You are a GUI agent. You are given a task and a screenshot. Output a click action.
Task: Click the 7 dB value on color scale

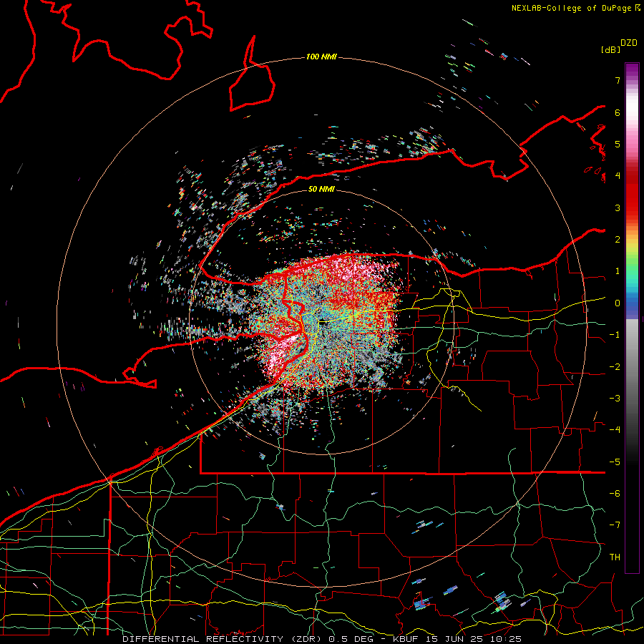click(618, 80)
